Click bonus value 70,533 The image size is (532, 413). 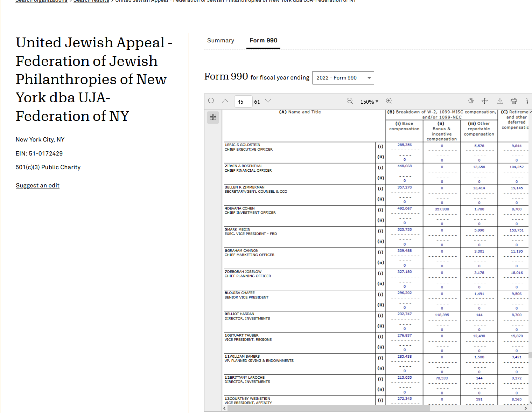pyautogui.click(x=442, y=378)
